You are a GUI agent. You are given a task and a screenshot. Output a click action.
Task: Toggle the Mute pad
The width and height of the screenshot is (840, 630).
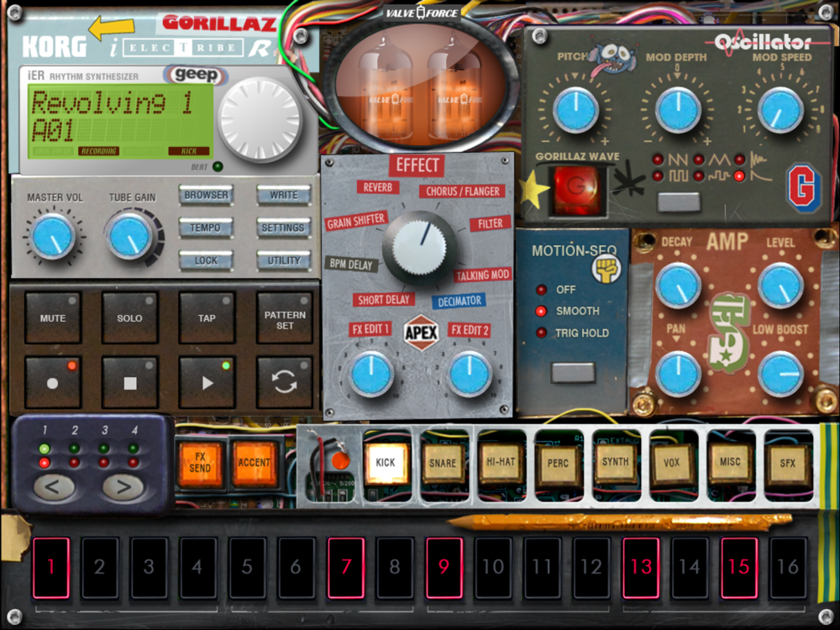click(x=52, y=318)
